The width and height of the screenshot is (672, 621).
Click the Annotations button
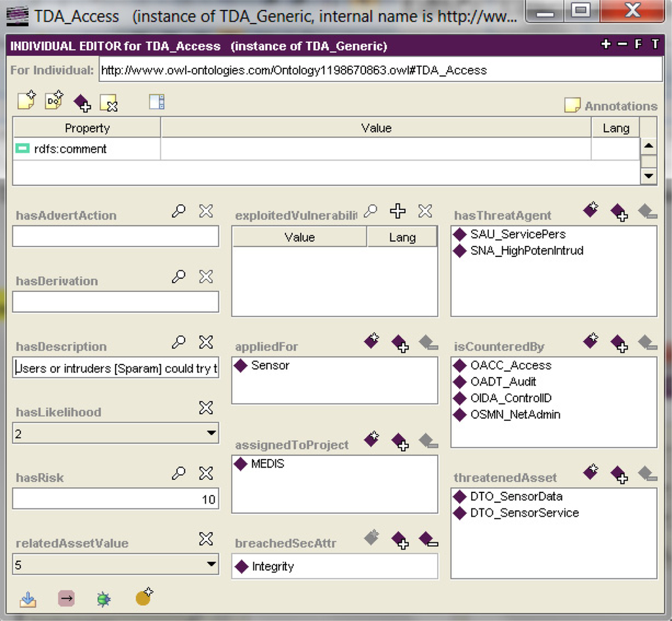pyautogui.click(x=611, y=106)
